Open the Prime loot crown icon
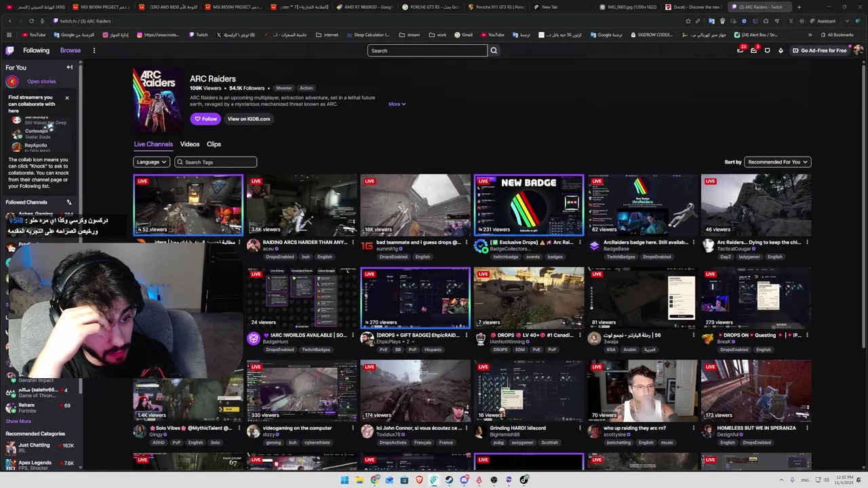The image size is (868, 488). pos(740,50)
